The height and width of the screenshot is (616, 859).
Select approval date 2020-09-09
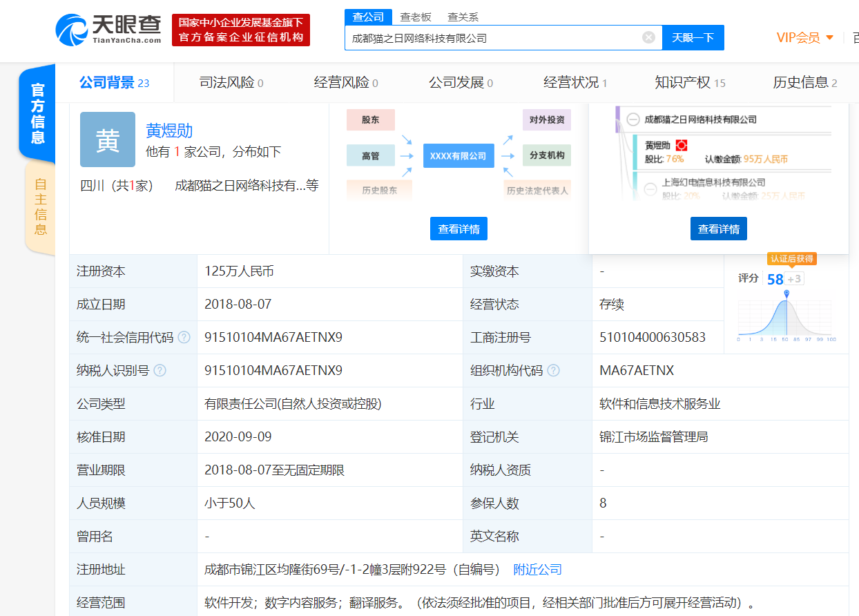click(x=238, y=437)
